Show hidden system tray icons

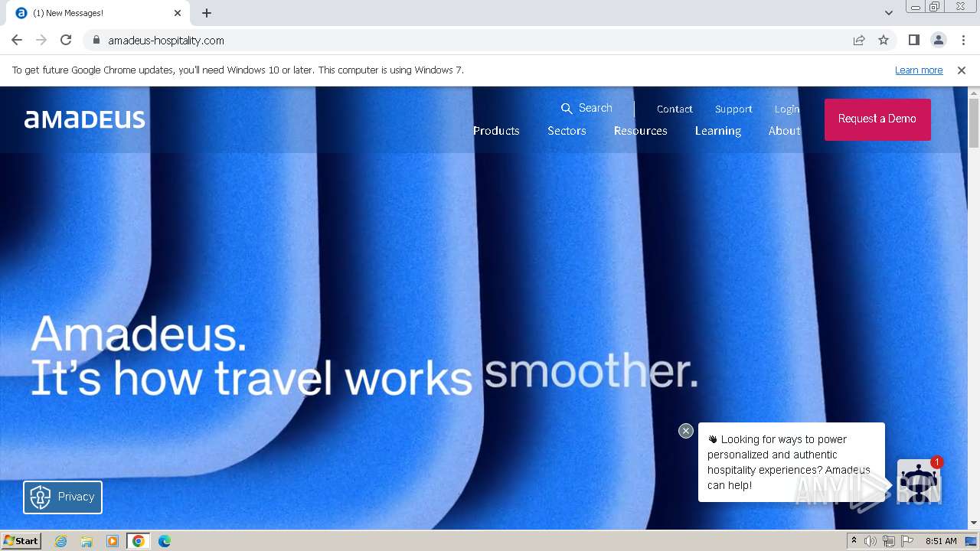click(x=854, y=541)
